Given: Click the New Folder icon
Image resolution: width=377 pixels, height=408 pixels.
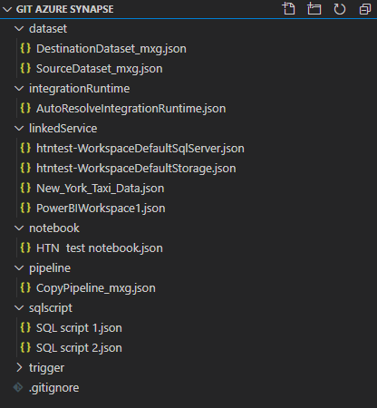Looking at the screenshot, I should click(x=314, y=9).
